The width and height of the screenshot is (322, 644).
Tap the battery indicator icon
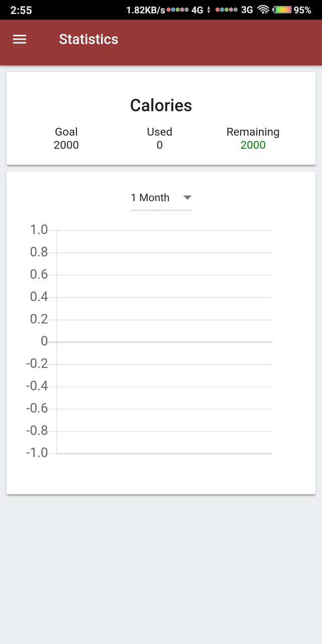pos(282,10)
